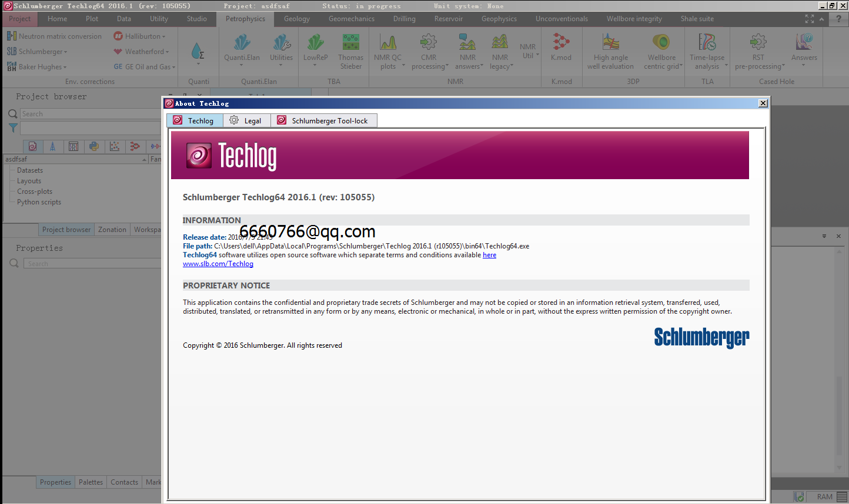Select the cross-plot filter icon in Project browser
Viewport: 849px width, 504px height.
tap(115, 146)
